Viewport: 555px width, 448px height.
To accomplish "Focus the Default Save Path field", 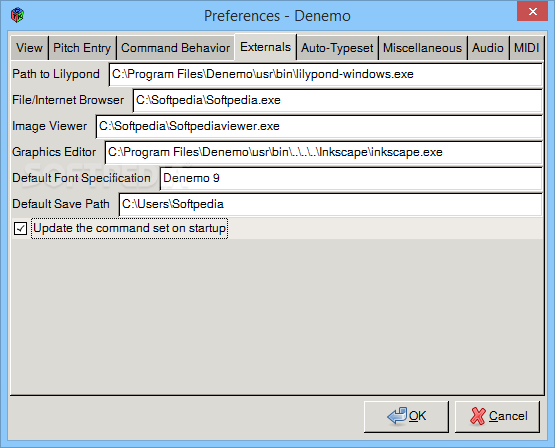I will click(x=331, y=204).
